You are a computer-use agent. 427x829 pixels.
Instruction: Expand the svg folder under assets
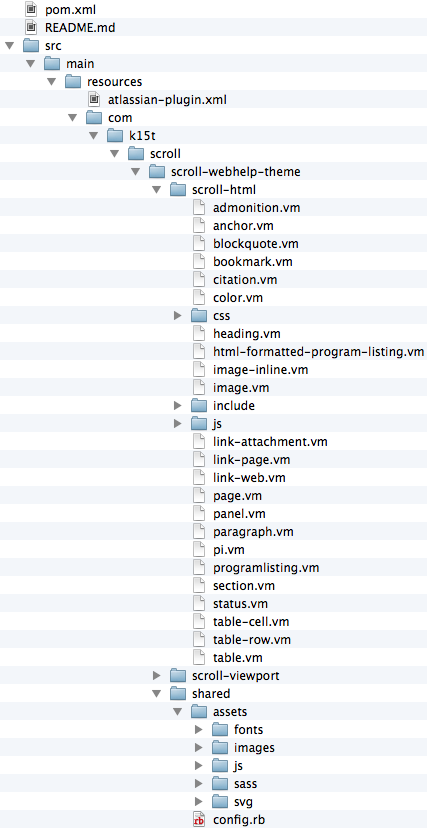[199, 801]
